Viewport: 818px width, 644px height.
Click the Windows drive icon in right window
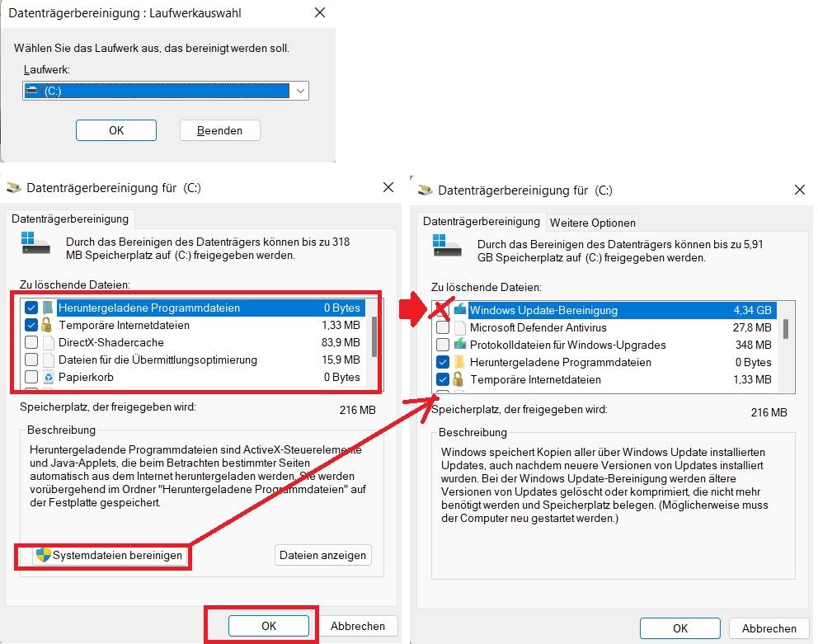pos(447,245)
